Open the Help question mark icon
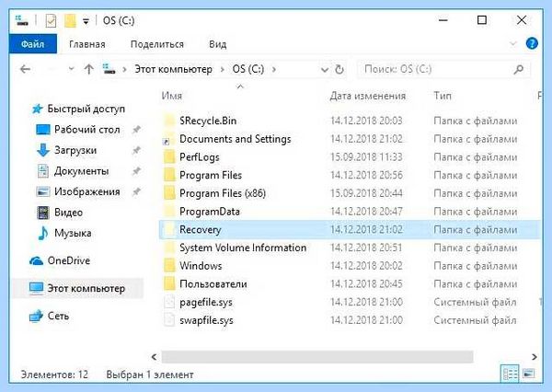This screenshot has width=552, height=392. [532, 43]
